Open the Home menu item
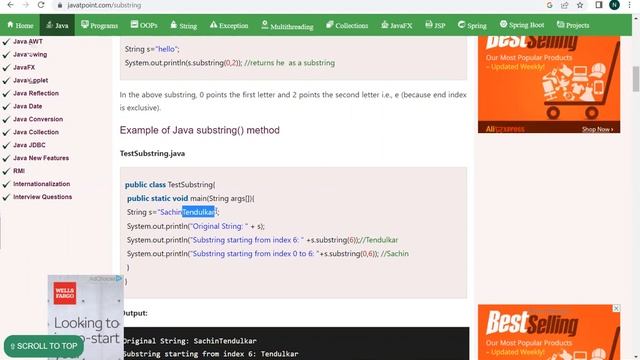 [20, 25]
